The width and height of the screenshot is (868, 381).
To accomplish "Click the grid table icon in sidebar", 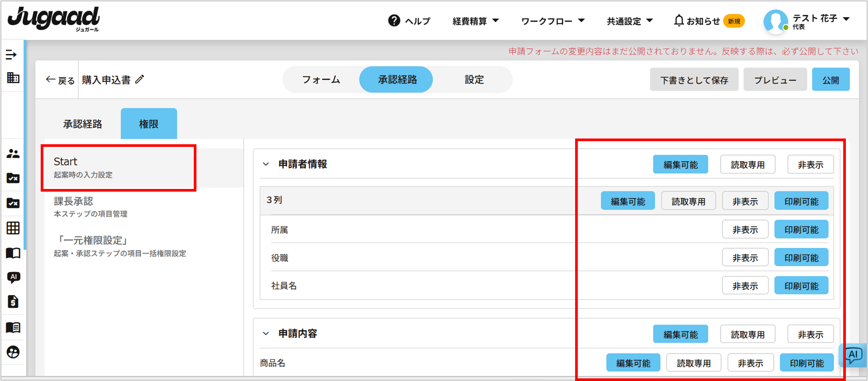I will (x=13, y=228).
